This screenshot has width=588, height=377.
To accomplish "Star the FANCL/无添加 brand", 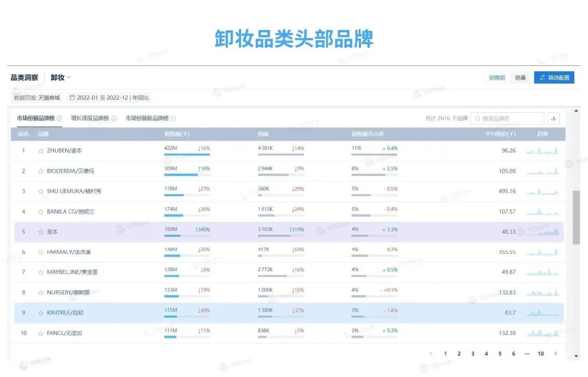I will (x=40, y=333).
